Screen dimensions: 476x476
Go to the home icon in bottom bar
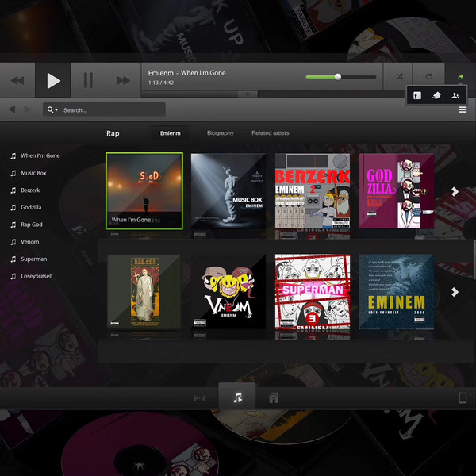(274, 397)
